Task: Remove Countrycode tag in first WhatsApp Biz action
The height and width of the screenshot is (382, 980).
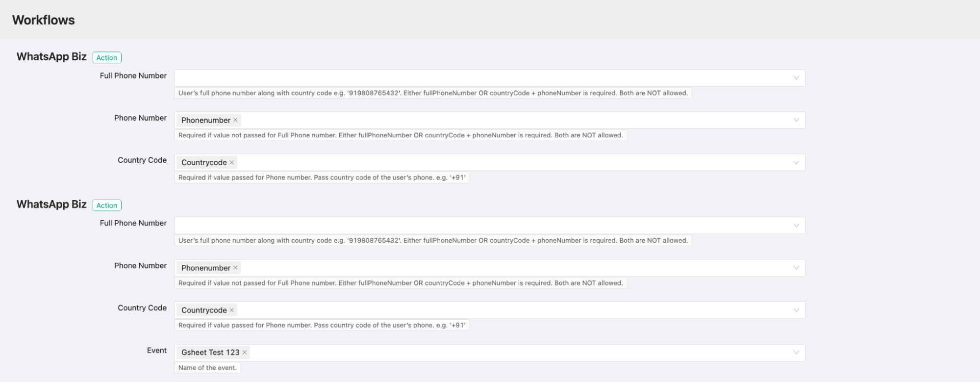Action: pyautogui.click(x=232, y=162)
